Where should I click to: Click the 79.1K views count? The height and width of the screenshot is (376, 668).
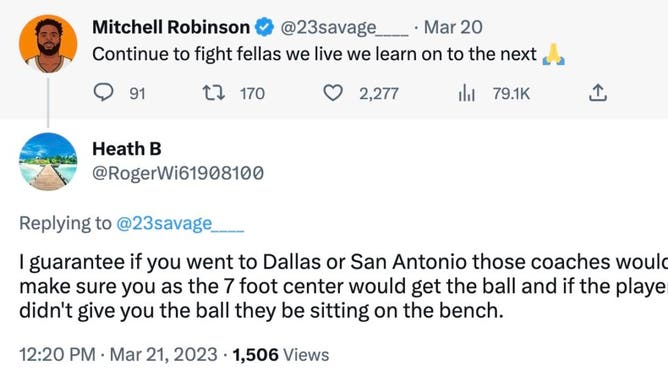511,94
